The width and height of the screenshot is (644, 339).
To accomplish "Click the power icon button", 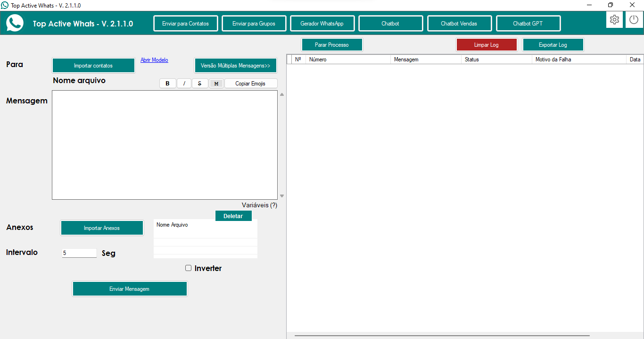I will [634, 20].
